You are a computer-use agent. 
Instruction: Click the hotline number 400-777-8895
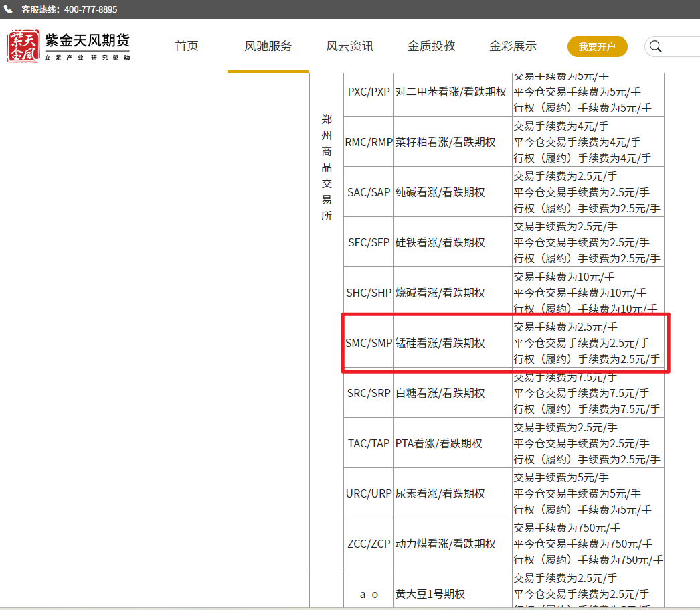[90, 9]
